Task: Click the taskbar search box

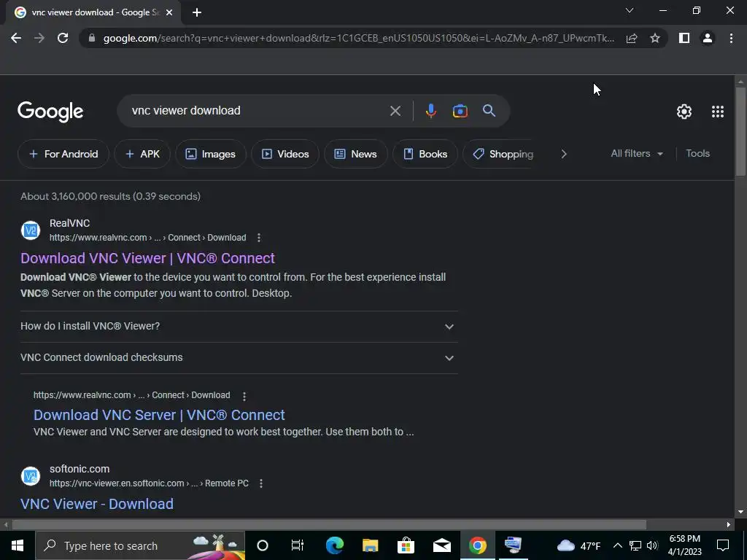Action: coord(140,545)
